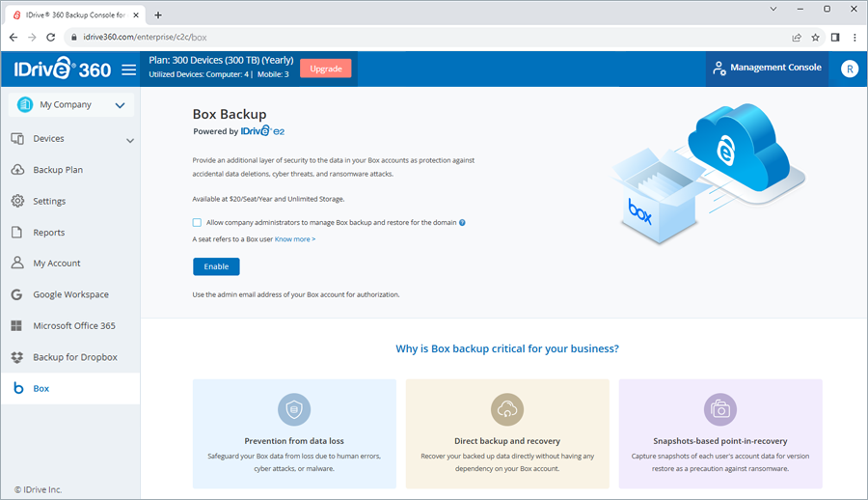Screen dimensions: 868x500
Task: Click the Prevention from data loss shield icon
Action: [294, 409]
